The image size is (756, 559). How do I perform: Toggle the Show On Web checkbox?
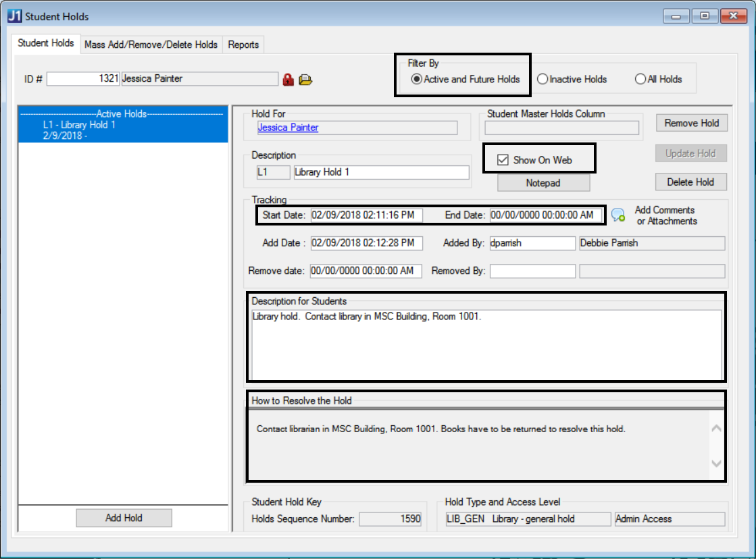point(503,160)
